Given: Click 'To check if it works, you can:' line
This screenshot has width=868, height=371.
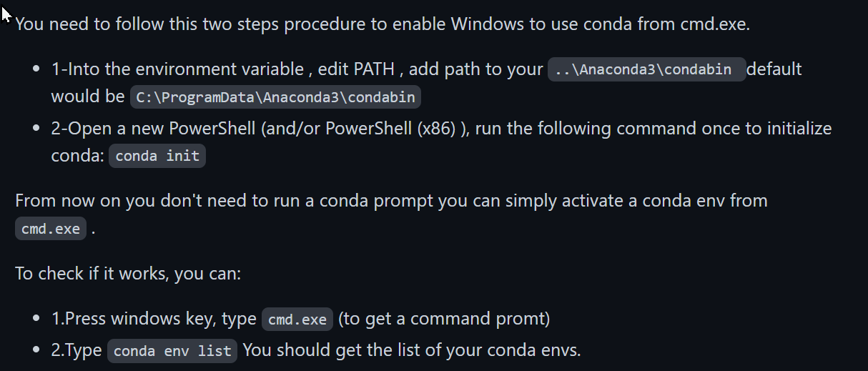Looking at the screenshot, I should [128, 274].
